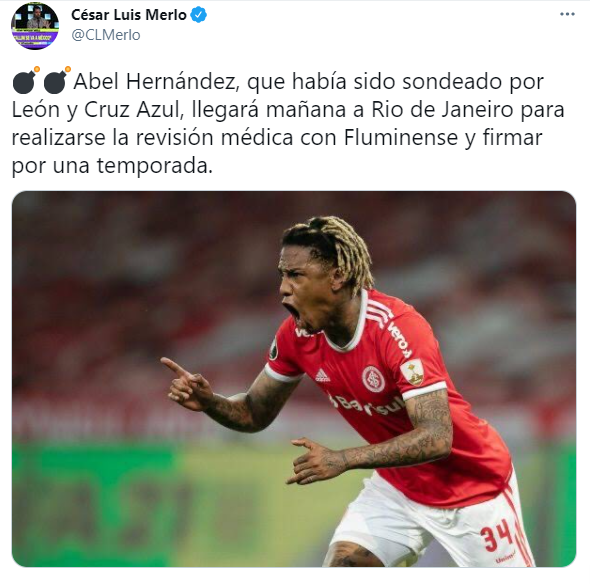
Task: Click the @CLMerlo handle
Action: click(106, 35)
